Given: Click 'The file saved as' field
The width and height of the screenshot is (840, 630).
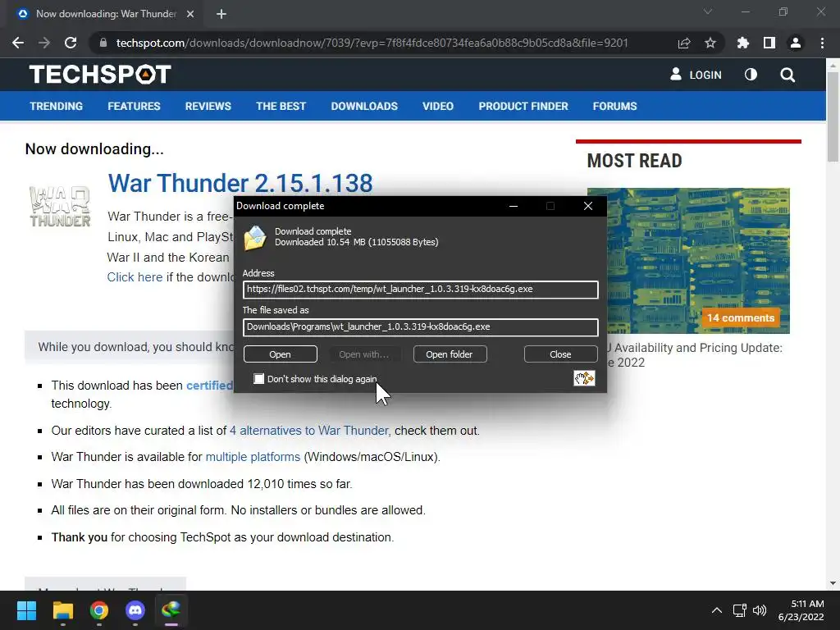Looking at the screenshot, I should tap(421, 327).
